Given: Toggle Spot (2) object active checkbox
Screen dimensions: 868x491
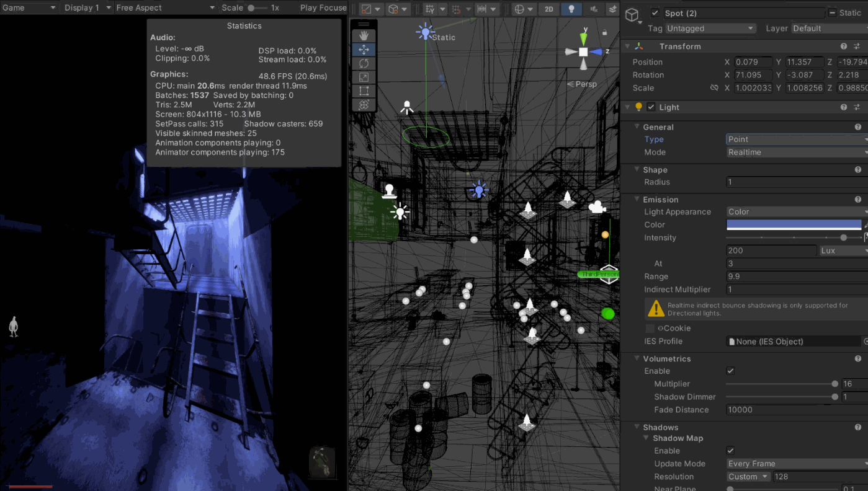Looking at the screenshot, I should 655,13.
